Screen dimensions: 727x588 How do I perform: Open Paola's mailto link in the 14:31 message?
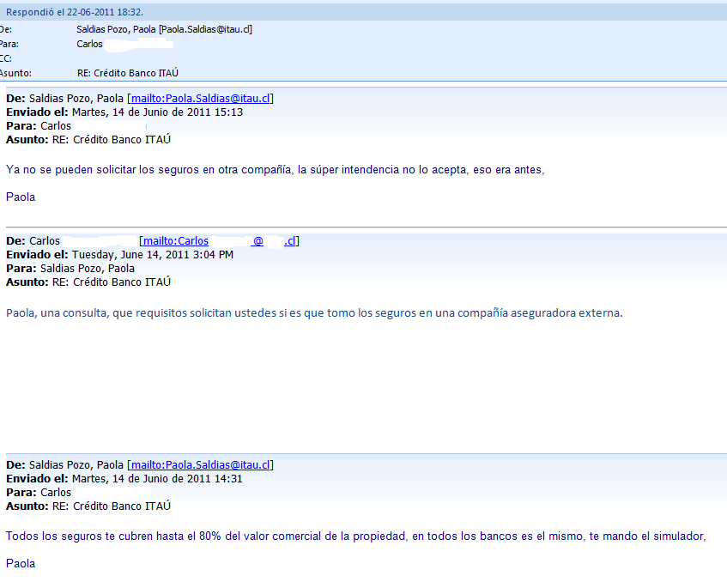tap(201, 465)
